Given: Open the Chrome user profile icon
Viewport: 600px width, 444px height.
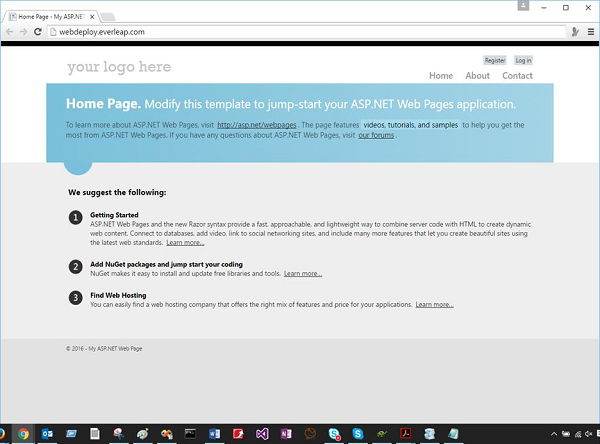Looking at the screenshot, I should [523, 5].
